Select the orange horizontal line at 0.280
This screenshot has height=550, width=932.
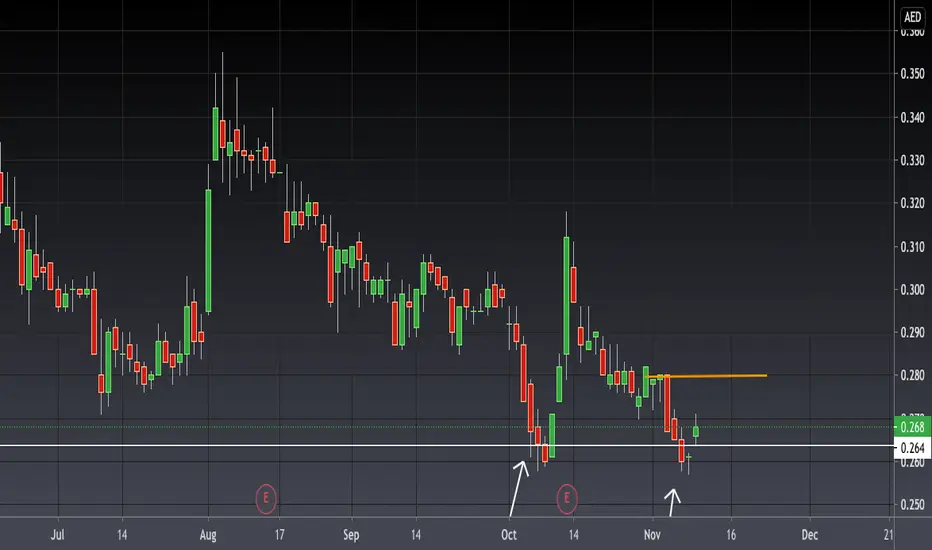(706, 376)
